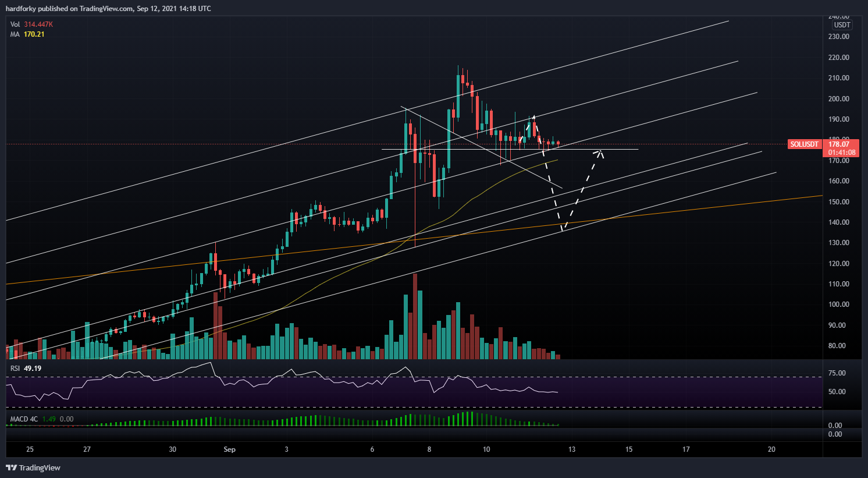Click the MACD 4C indicator legend
This screenshot has height=478, width=868.
42,419
